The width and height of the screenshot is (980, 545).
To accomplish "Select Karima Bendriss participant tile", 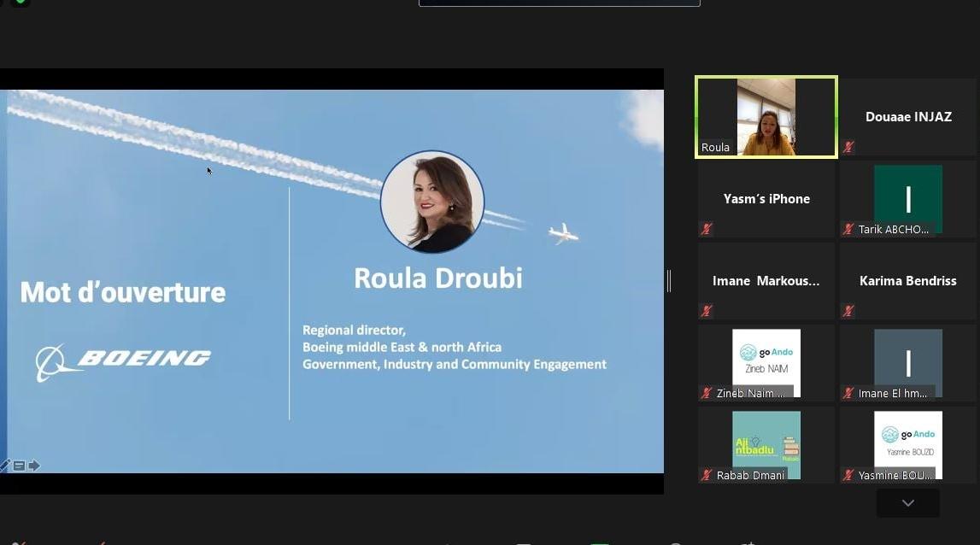I will 908,281.
